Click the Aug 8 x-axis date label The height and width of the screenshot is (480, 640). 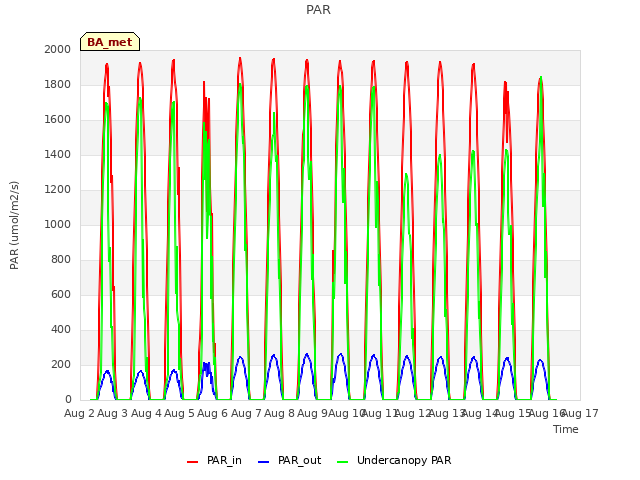pos(279,413)
